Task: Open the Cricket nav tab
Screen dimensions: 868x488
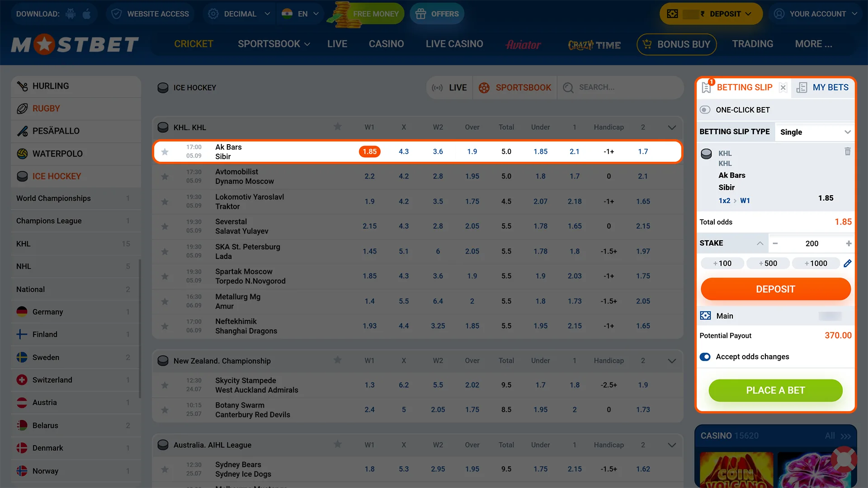Action: tap(193, 44)
